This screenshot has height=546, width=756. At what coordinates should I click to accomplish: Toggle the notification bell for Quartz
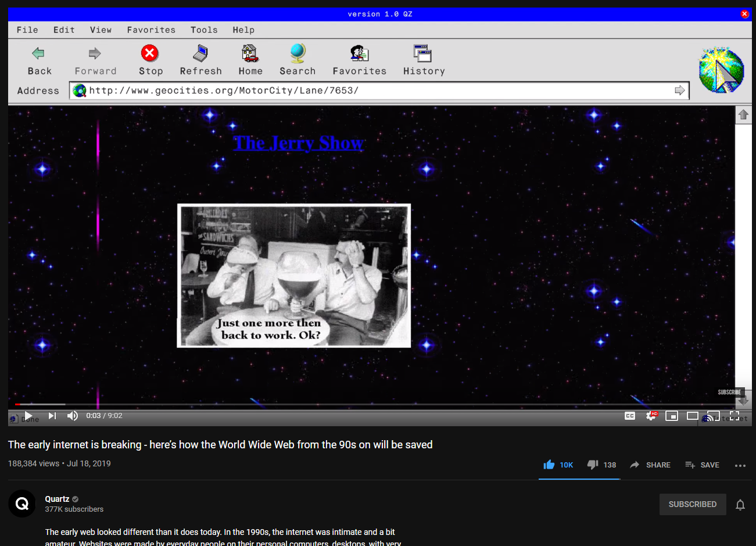point(740,505)
